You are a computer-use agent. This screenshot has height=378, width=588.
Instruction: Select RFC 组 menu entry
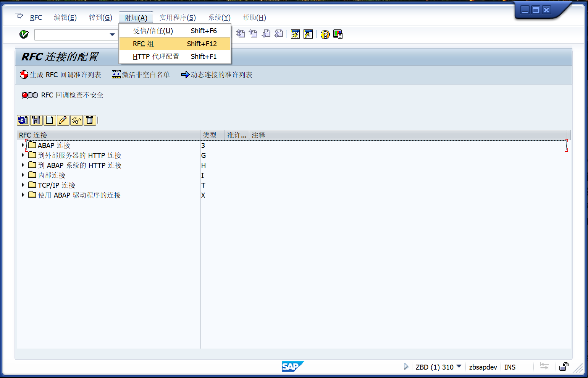tap(175, 44)
